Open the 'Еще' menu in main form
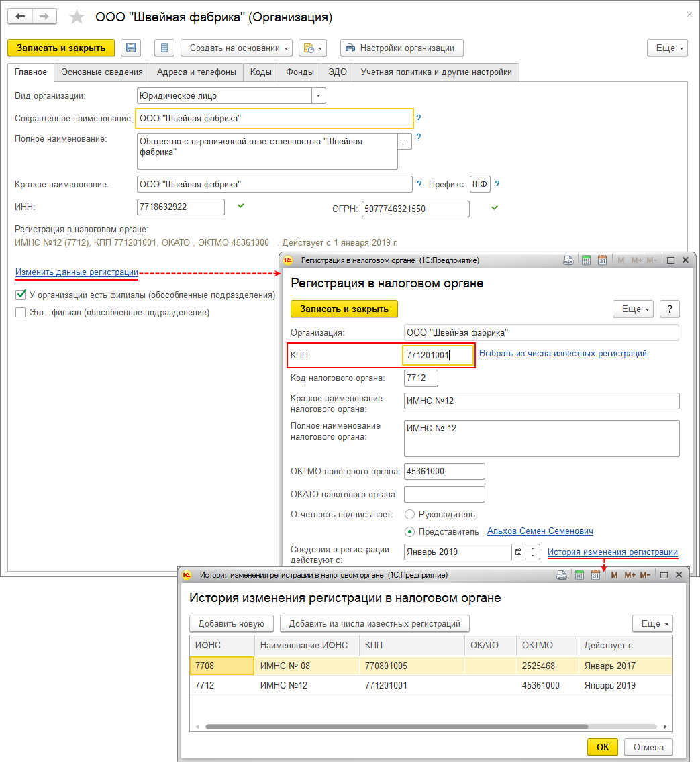 click(x=667, y=48)
